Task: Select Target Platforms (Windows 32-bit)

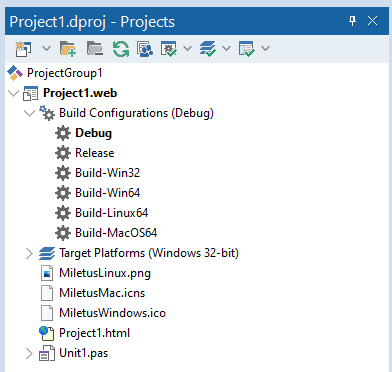Action: coord(149,253)
